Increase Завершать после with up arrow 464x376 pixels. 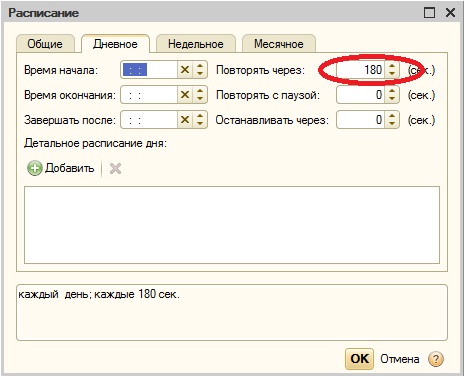tap(200, 116)
